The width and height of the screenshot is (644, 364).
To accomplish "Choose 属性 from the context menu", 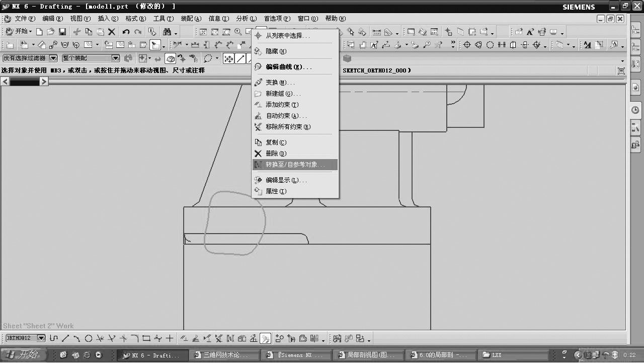I will pyautogui.click(x=295, y=191).
